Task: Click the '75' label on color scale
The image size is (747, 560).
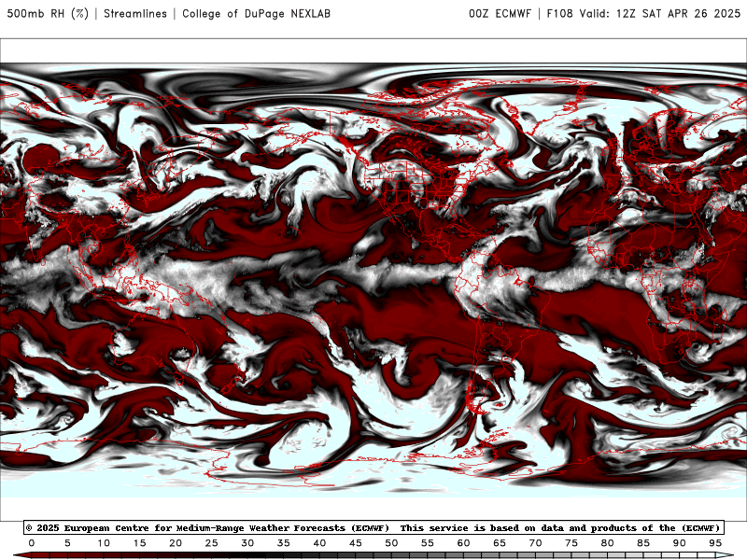Action: (x=571, y=543)
